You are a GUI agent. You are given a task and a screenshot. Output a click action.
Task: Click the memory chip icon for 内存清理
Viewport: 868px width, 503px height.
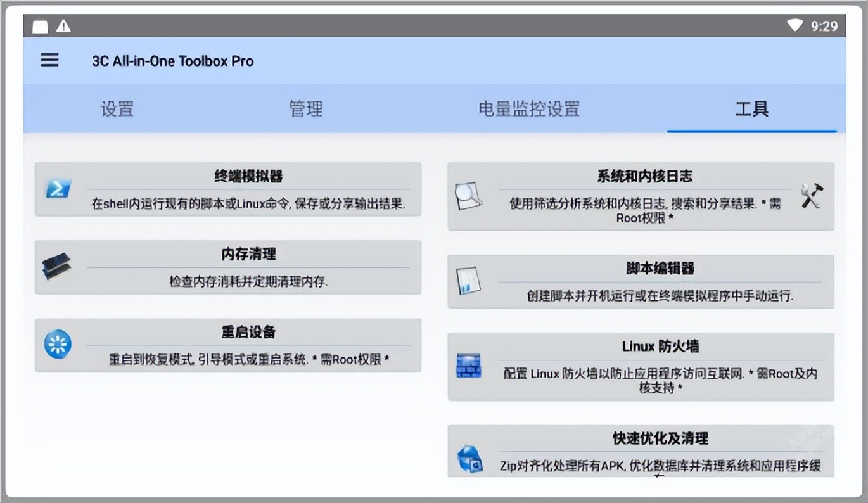(56, 267)
